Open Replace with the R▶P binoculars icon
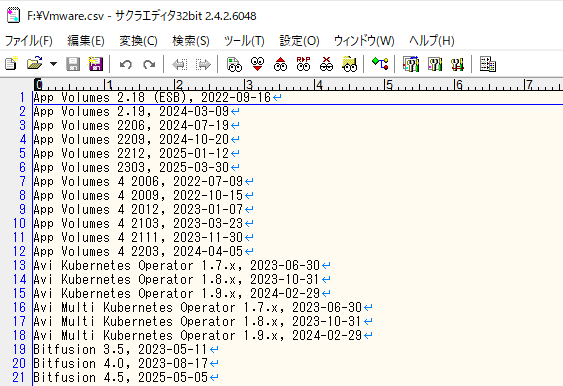 [303, 64]
